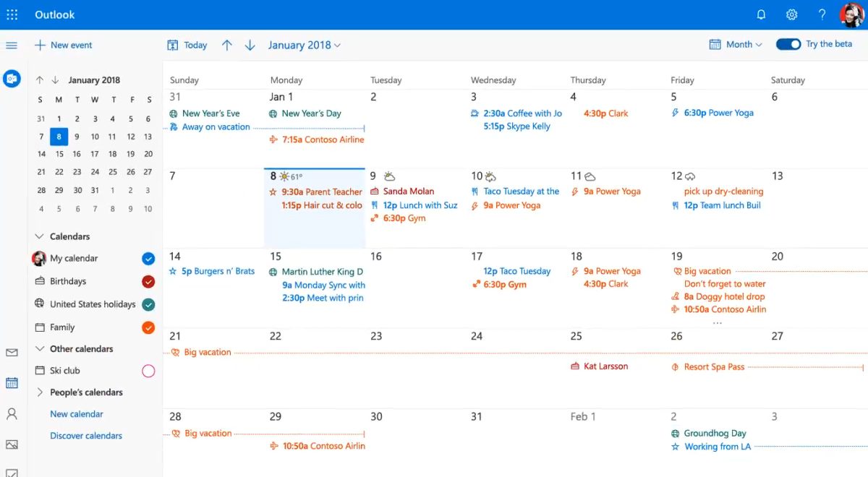Open Taco Tuesday at the event
This screenshot has width=868, height=477.
coord(515,192)
